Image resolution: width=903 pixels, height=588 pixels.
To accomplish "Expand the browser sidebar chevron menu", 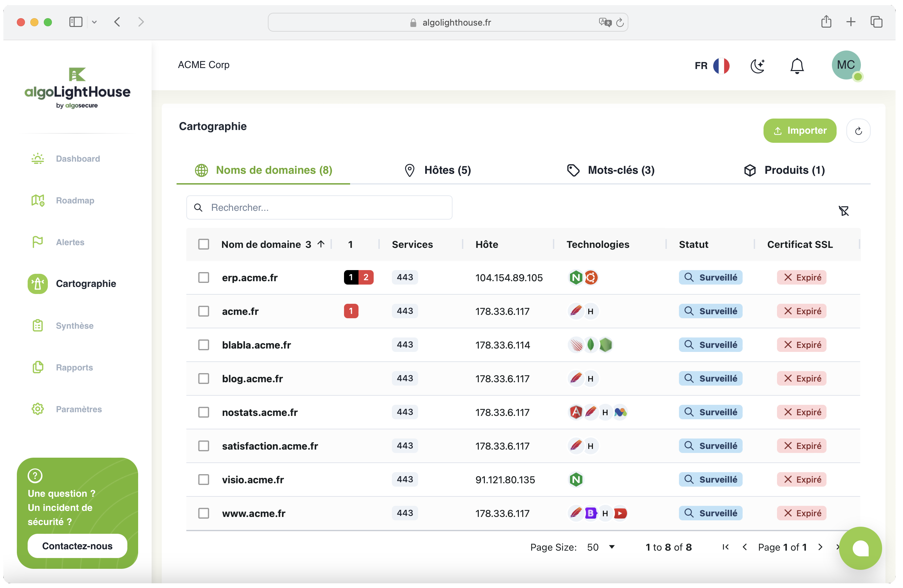I will click(94, 22).
